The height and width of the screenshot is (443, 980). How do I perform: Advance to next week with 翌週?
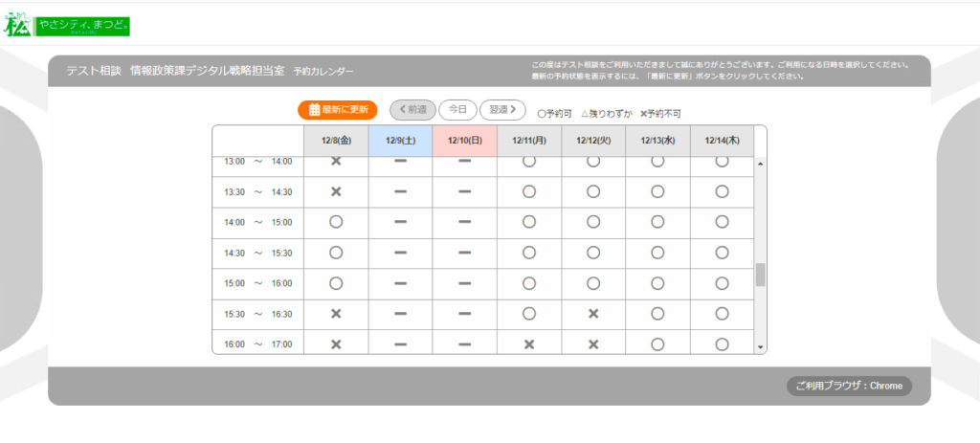click(x=502, y=110)
